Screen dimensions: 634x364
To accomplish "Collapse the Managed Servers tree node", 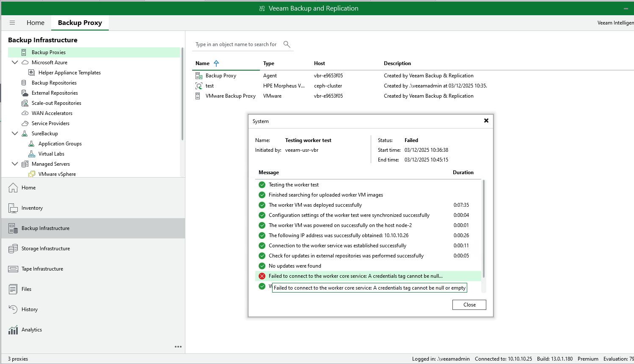I will (15, 164).
